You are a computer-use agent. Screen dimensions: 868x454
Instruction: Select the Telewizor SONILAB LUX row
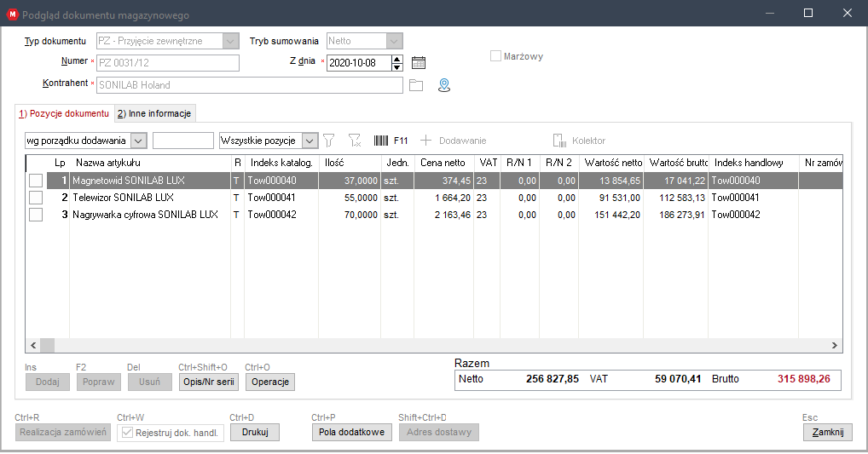tap(434, 198)
